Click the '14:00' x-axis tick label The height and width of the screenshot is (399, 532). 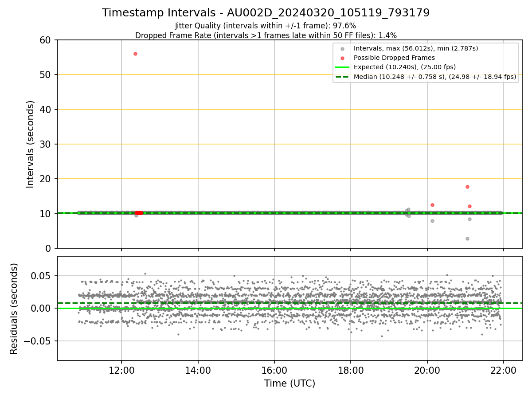click(198, 370)
